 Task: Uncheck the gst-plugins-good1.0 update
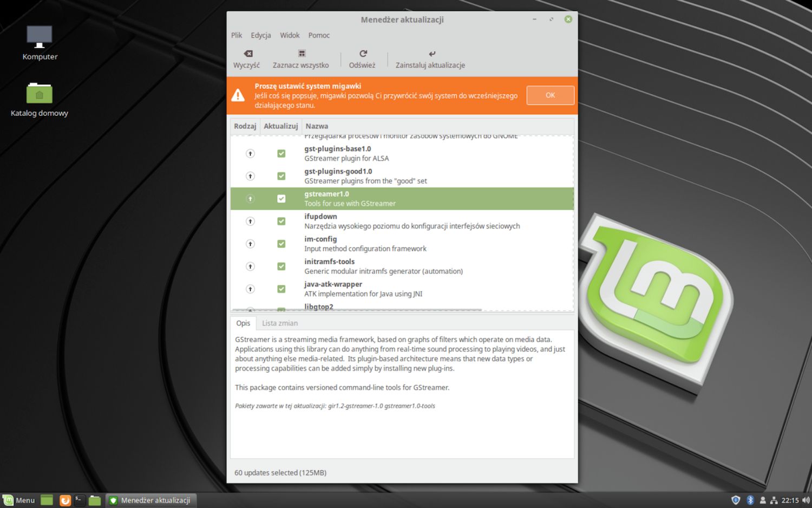pos(281,176)
